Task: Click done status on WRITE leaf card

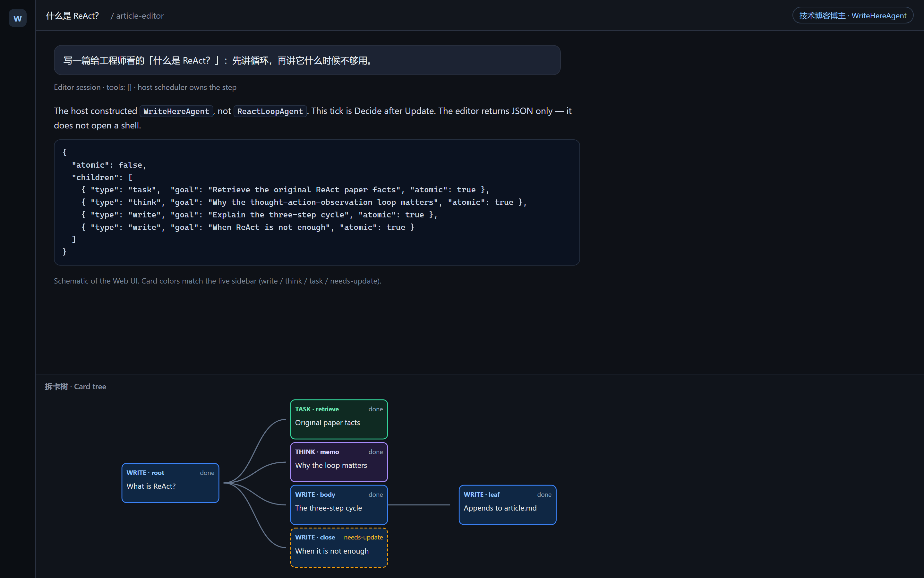Action: click(x=544, y=495)
